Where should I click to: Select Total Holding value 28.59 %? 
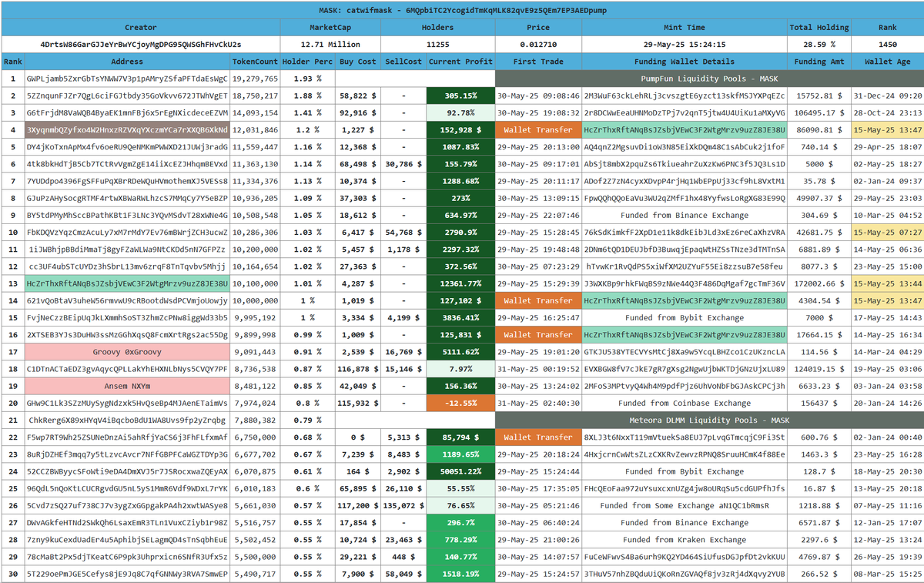pyautogui.click(x=819, y=45)
